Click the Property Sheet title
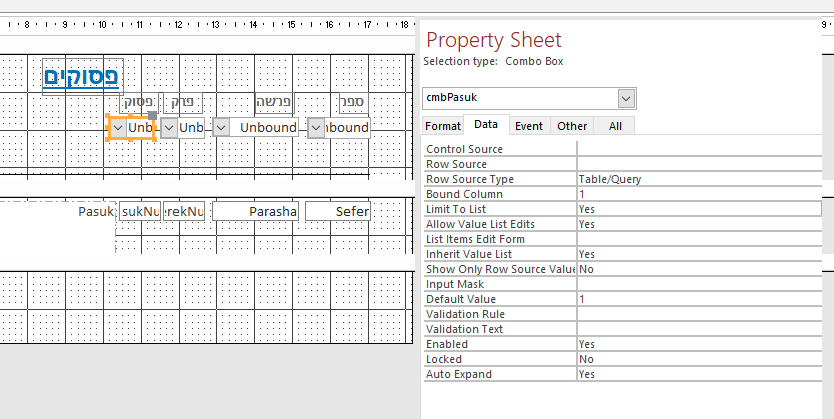This screenshot has height=419, width=834. (x=494, y=40)
